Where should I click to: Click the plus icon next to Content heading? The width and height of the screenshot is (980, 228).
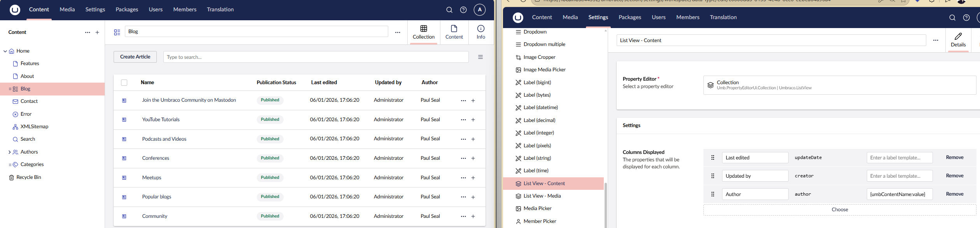(97, 32)
